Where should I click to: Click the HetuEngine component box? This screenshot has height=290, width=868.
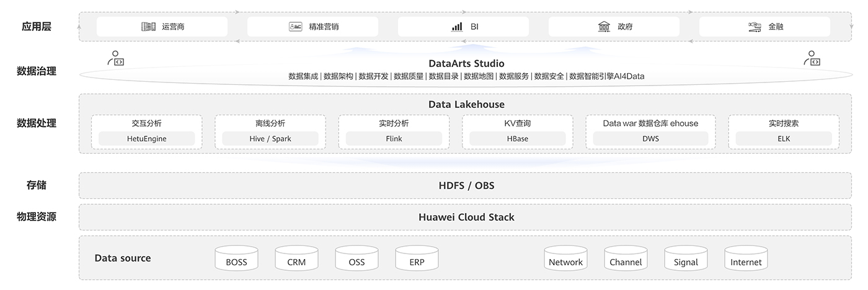[x=146, y=139]
